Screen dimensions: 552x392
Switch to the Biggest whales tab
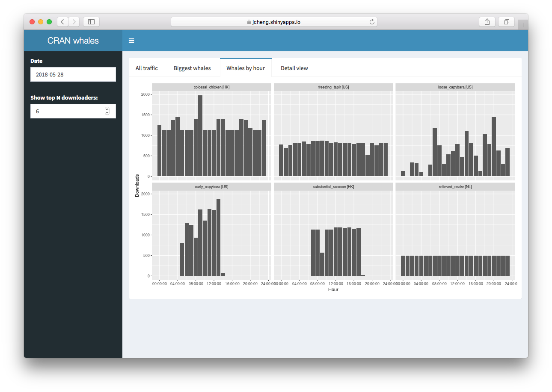coord(192,68)
